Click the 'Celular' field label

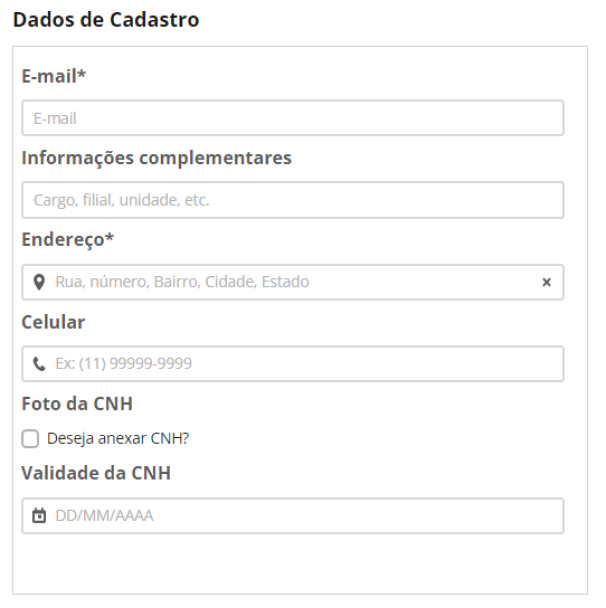pos(53,322)
